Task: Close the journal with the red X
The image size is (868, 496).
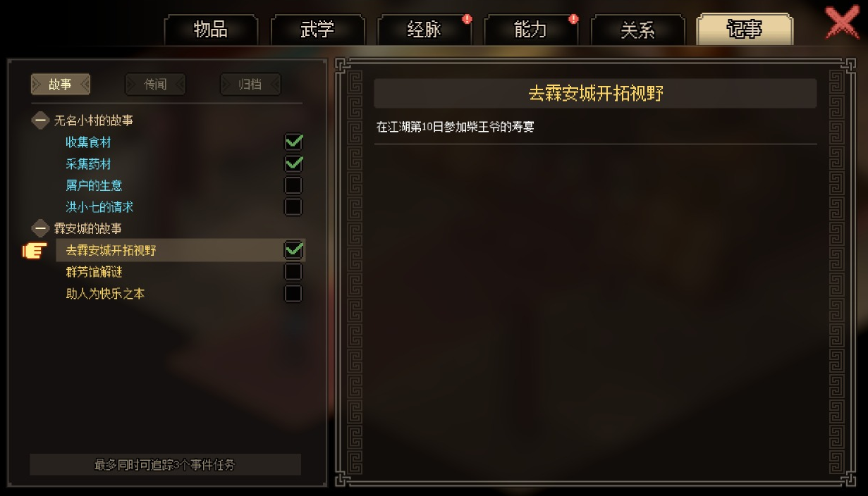Action: 843,25
